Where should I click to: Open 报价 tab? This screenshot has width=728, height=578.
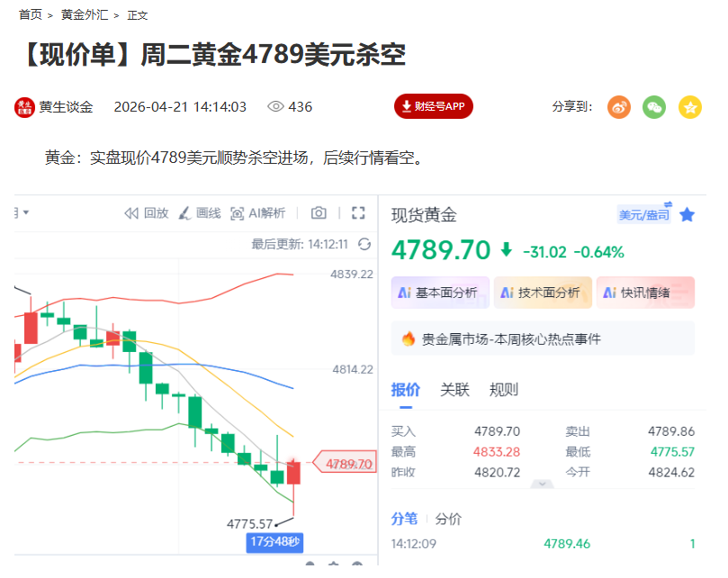click(405, 389)
